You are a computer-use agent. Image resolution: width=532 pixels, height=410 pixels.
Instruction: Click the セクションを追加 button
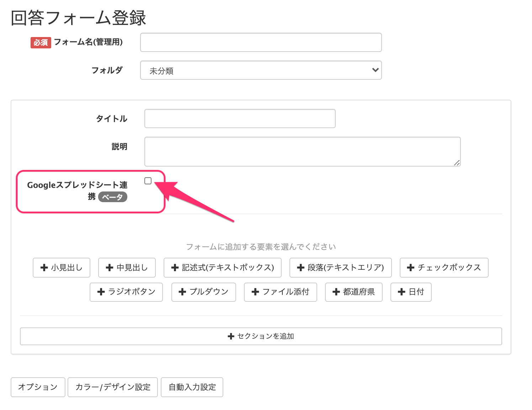261,336
